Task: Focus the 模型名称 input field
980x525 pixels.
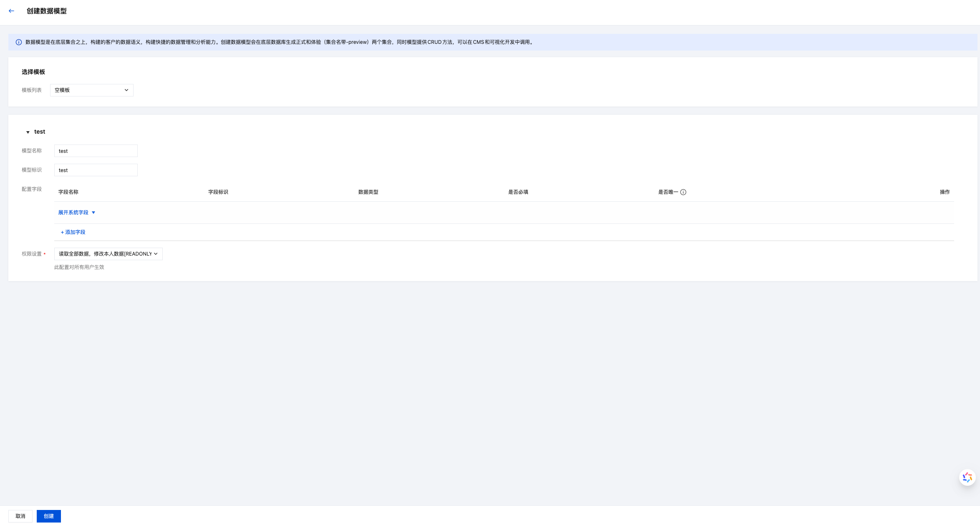Action: click(96, 151)
